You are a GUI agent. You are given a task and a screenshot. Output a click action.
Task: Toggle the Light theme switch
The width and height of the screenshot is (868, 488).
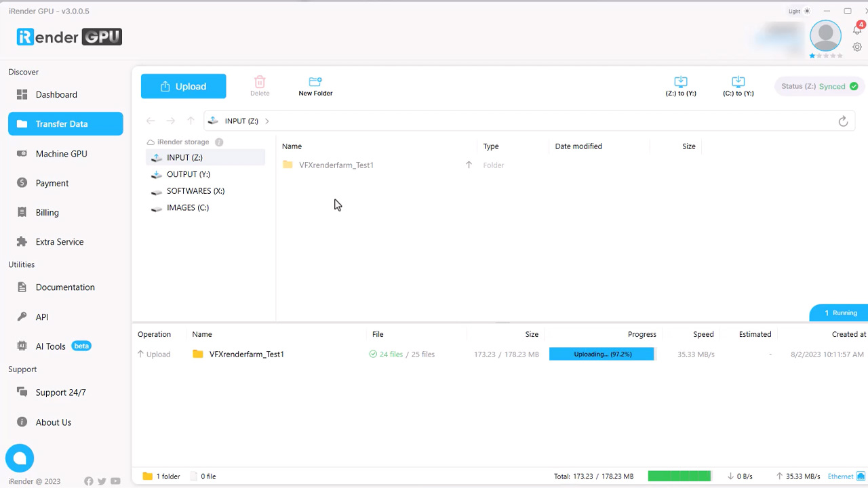[799, 12]
